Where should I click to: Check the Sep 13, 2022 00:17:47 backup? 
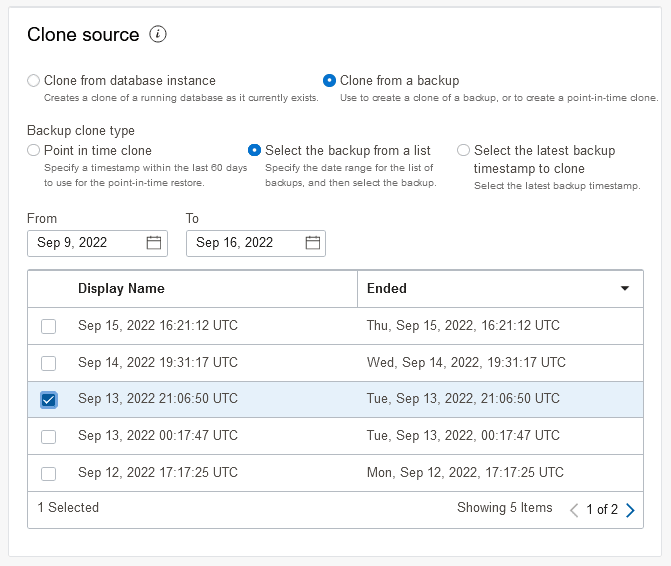coord(49,436)
